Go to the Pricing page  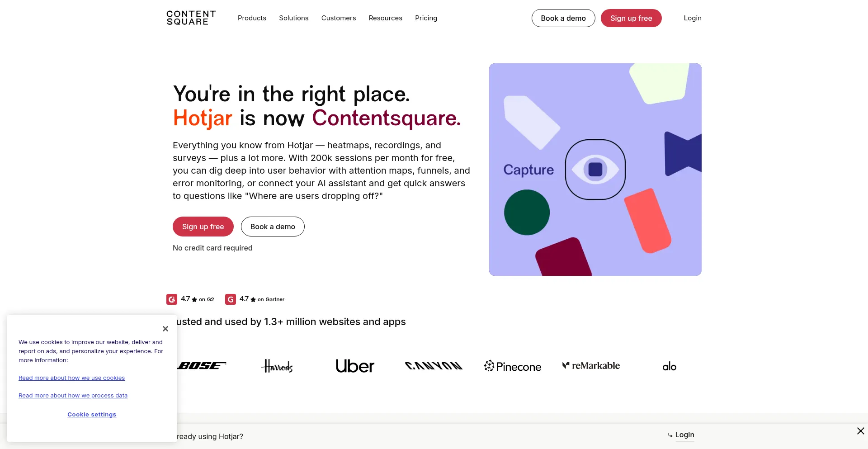point(426,18)
